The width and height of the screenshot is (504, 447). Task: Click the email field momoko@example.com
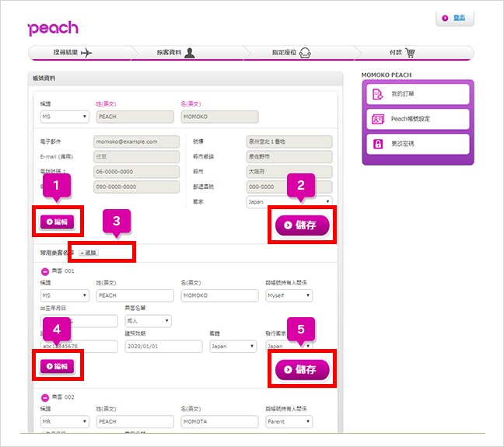coord(137,141)
